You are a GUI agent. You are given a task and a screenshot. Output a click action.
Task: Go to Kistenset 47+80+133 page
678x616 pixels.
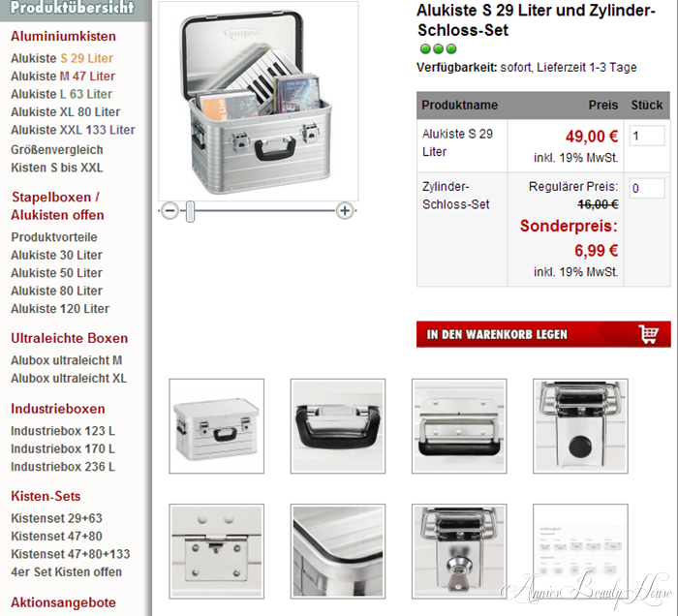(71, 554)
